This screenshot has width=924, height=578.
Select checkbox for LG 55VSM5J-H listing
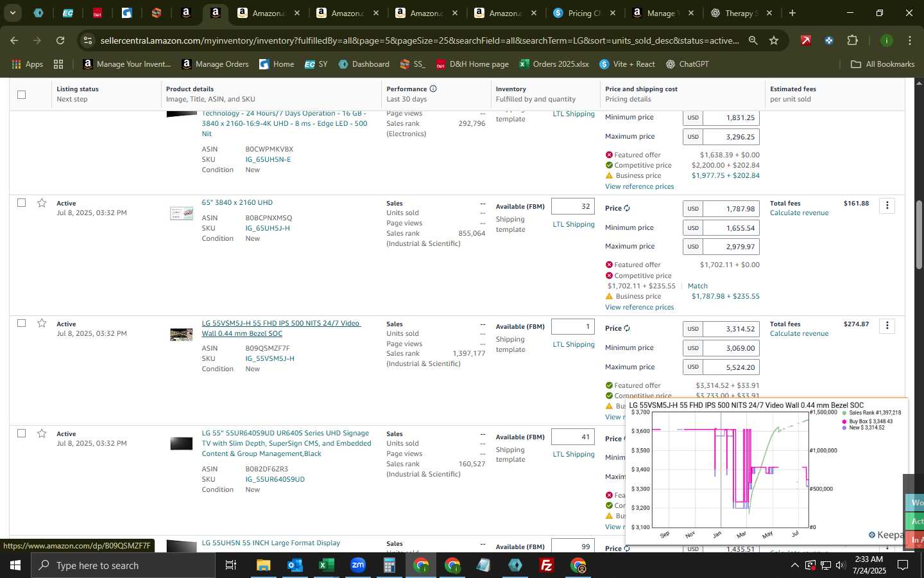click(21, 323)
